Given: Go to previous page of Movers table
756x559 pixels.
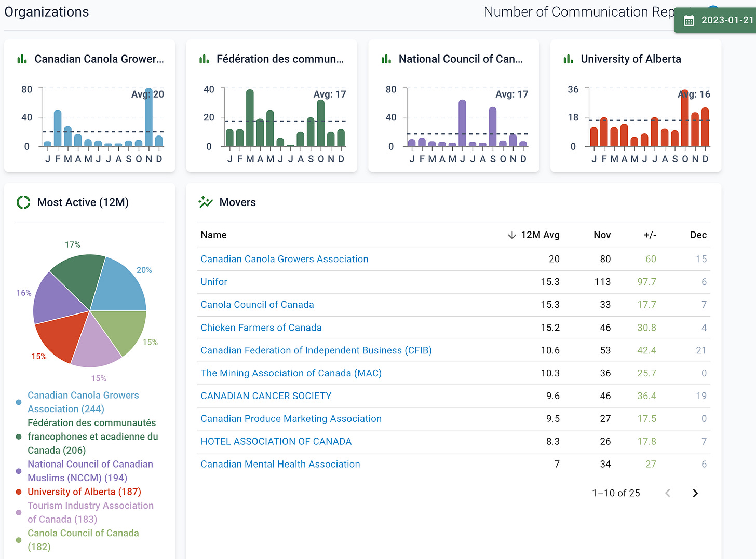Looking at the screenshot, I should pos(668,493).
